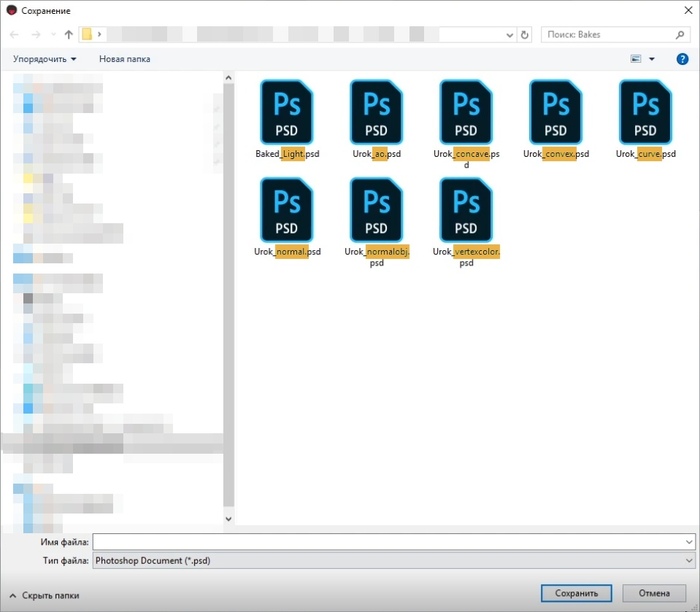Go back with the left arrow
Screen dimensions: 700x612
14,34
